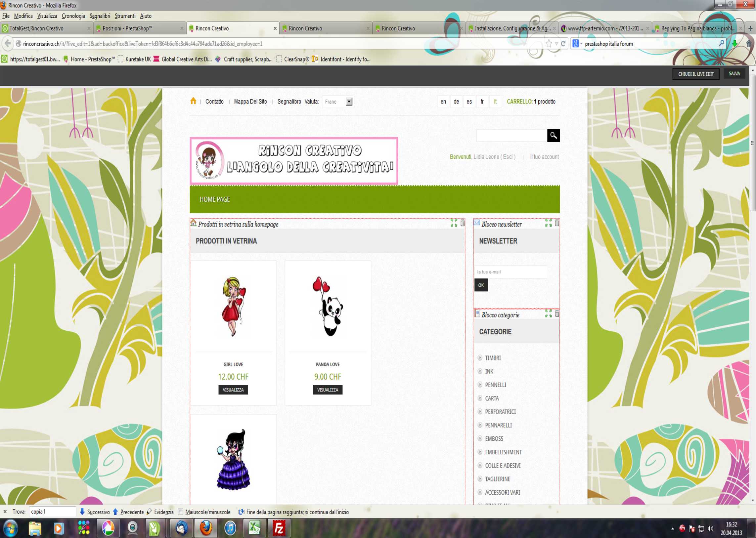756x538 pixels.
Task: Delete the Blocco newsletter module trash icon
Action: pos(557,223)
